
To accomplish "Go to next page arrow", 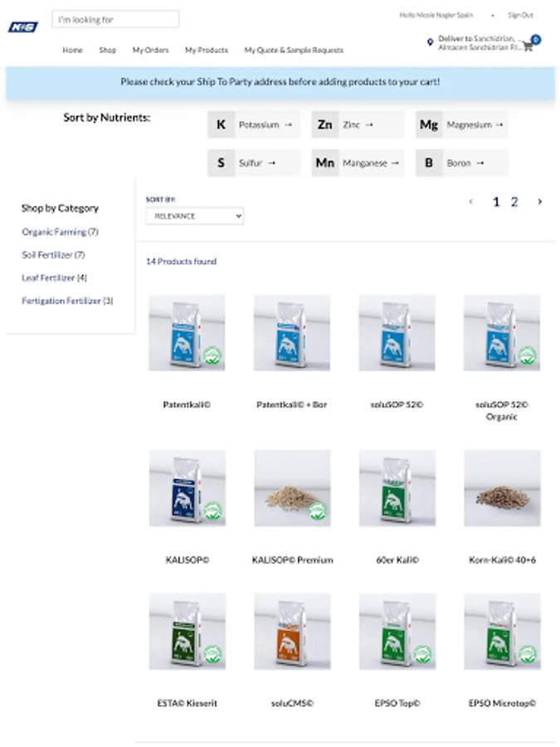I will [539, 202].
